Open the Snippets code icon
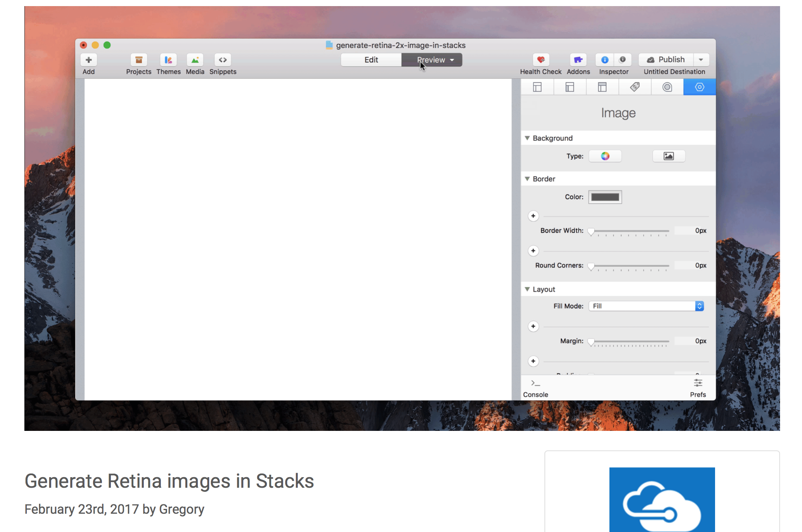Viewport: 802px width, 532px height. [223, 60]
